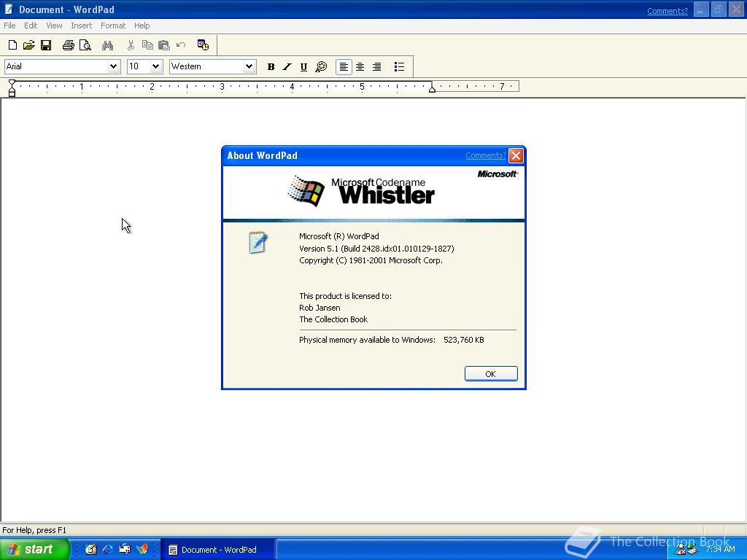Screen dimensions: 747x560
Task: Click the Comments? link in About dialog
Action: point(485,155)
